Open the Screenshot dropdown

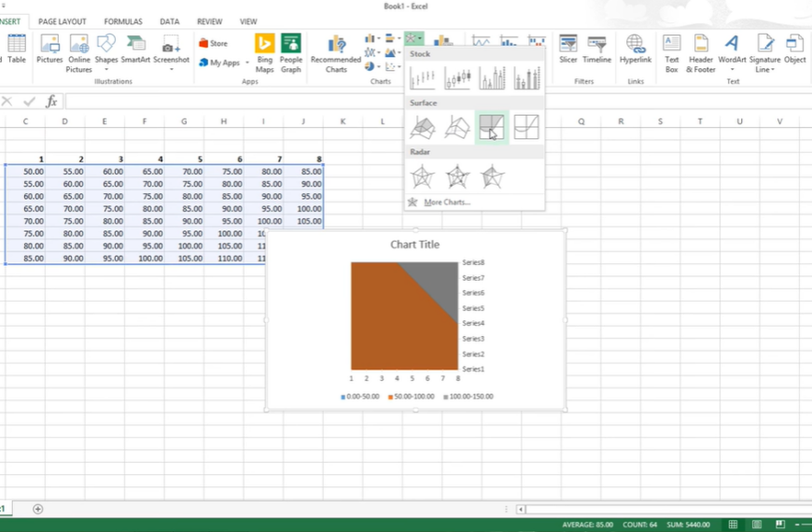tap(172, 53)
